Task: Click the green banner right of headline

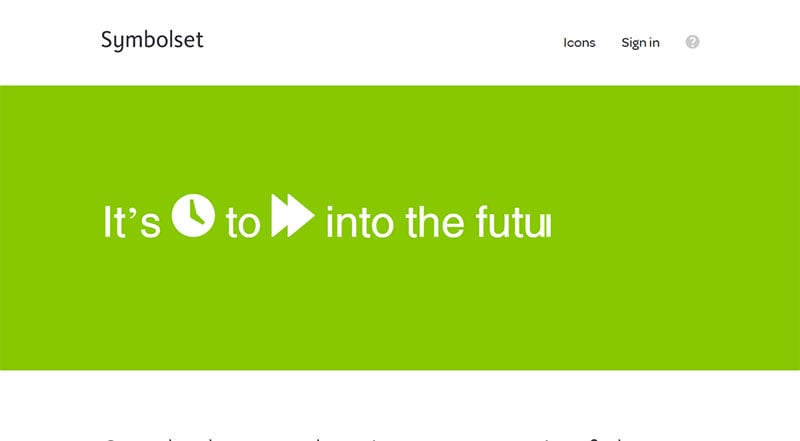Action: (x=673, y=223)
